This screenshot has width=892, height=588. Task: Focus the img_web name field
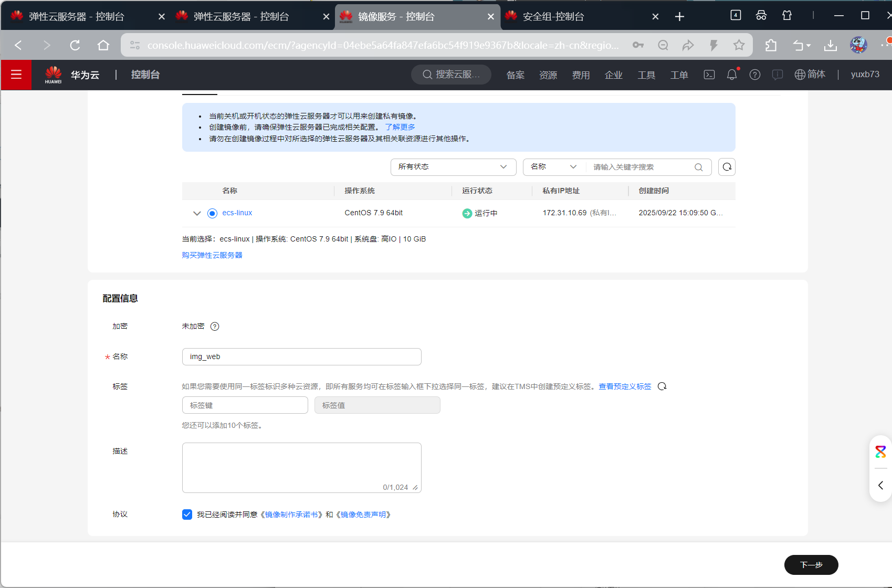(x=302, y=356)
